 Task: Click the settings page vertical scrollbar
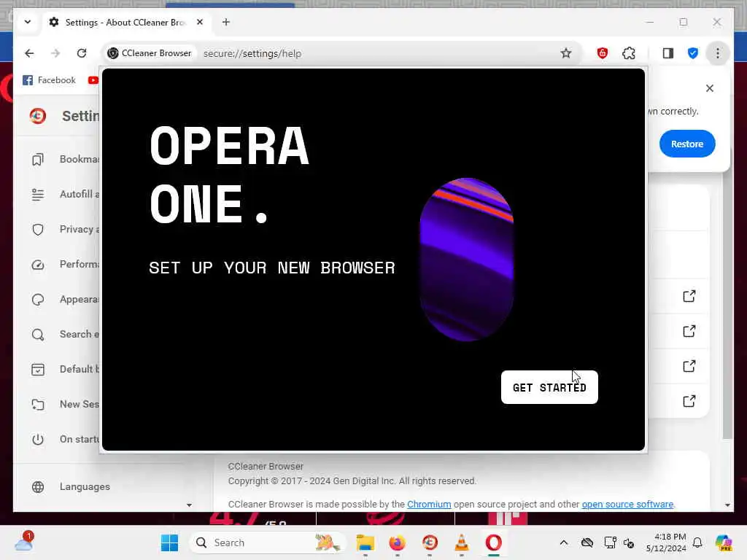[727, 305]
